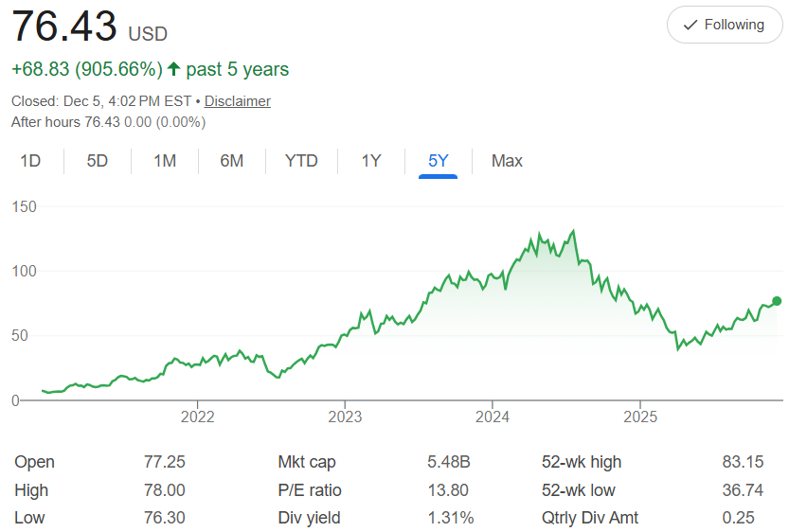
Task: Click the 2024 peak area on the chart
Action: tap(571, 232)
